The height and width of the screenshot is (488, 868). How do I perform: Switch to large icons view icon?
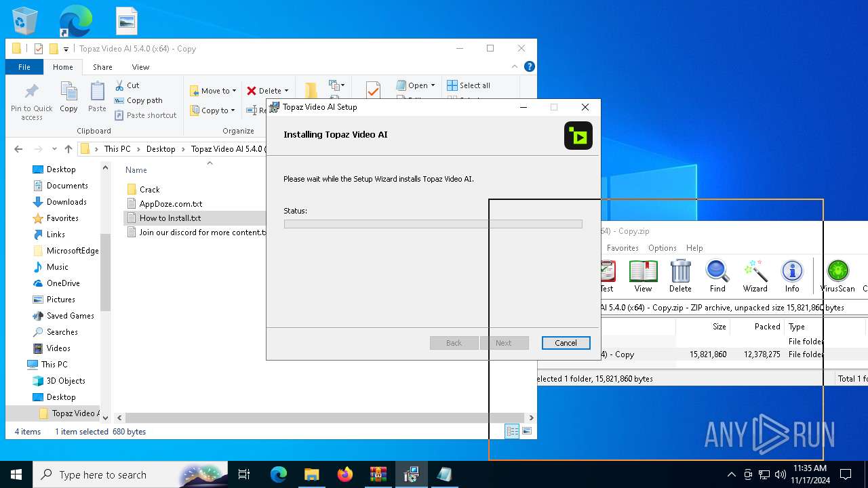(527, 432)
